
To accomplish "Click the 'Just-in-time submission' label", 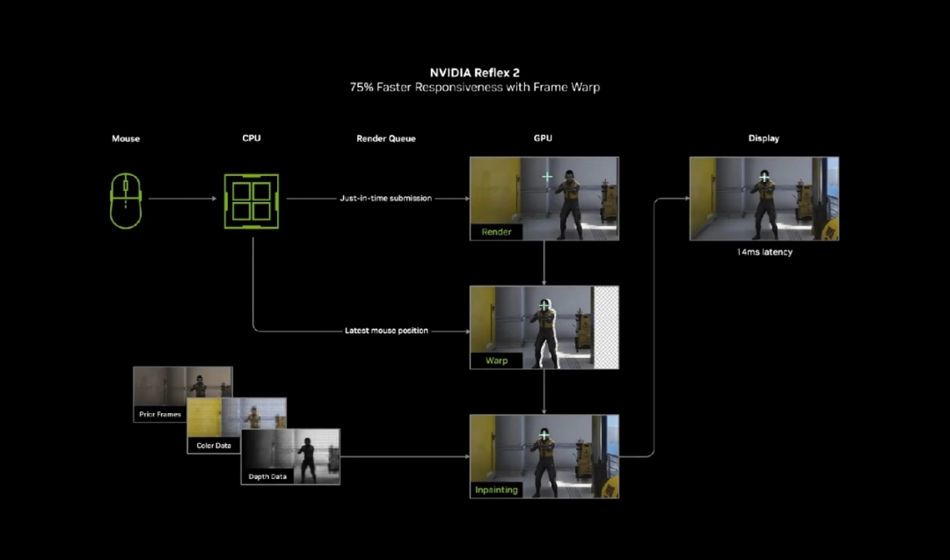I will click(386, 198).
